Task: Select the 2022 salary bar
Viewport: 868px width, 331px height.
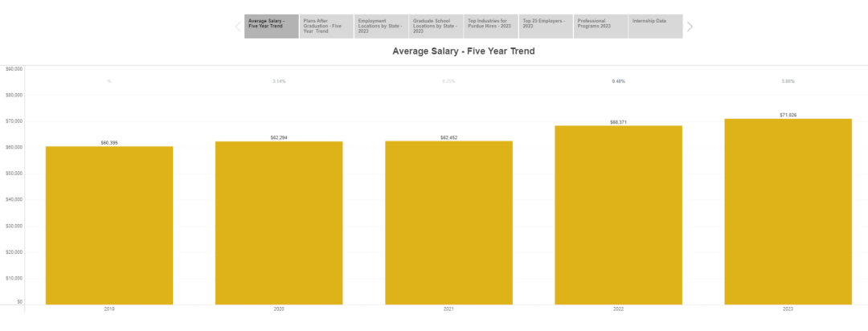Action: coord(618,215)
